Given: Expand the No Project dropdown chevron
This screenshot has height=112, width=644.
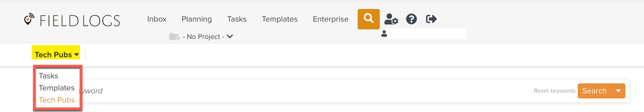Looking at the screenshot, I should 230,36.
